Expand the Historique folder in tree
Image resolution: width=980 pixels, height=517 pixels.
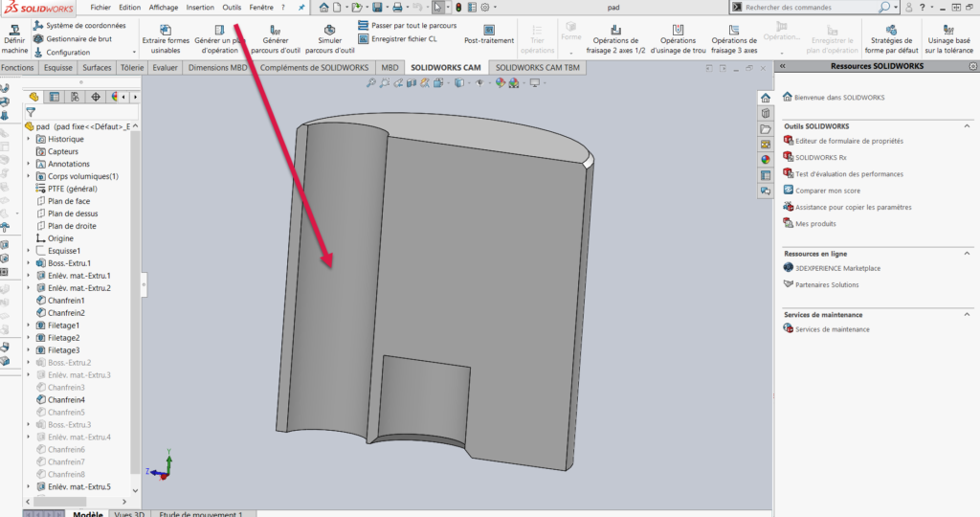click(29, 139)
